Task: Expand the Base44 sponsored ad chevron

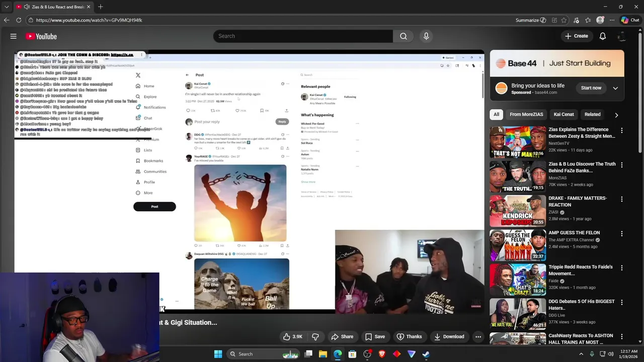Action: tap(615, 88)
